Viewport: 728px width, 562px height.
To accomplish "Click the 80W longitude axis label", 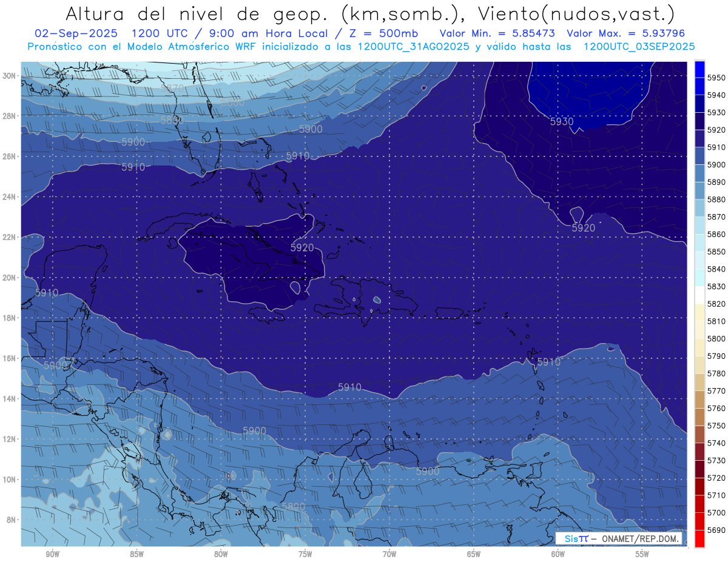I will coord(221,554).
